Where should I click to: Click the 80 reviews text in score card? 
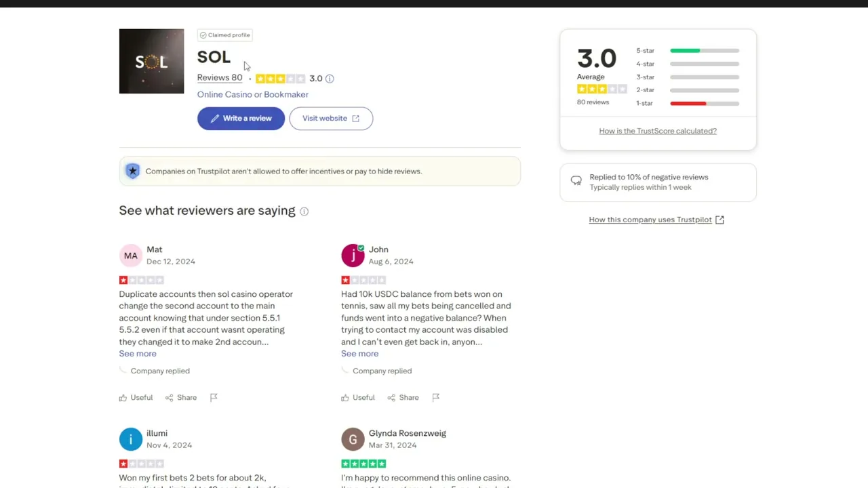coord(593,102)
